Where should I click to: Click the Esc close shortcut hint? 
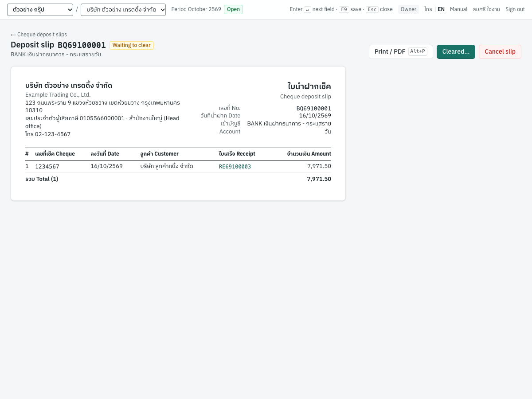[x=379, y=9]
